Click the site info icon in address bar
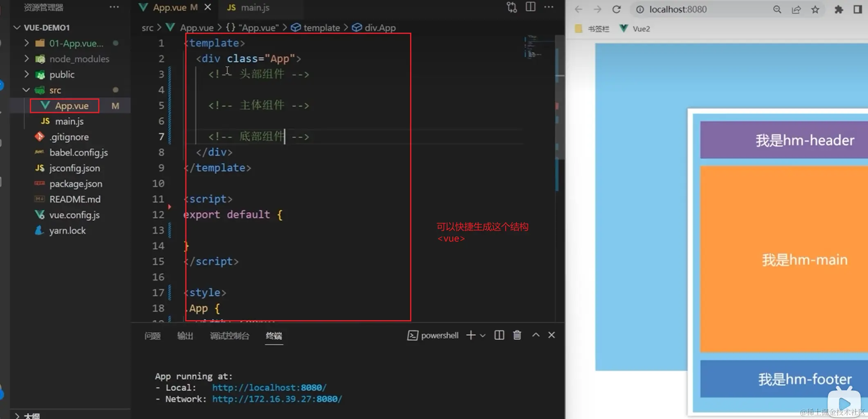Image resolution: width=868 pixels, height=419 pixels. (x=640, y=9)
